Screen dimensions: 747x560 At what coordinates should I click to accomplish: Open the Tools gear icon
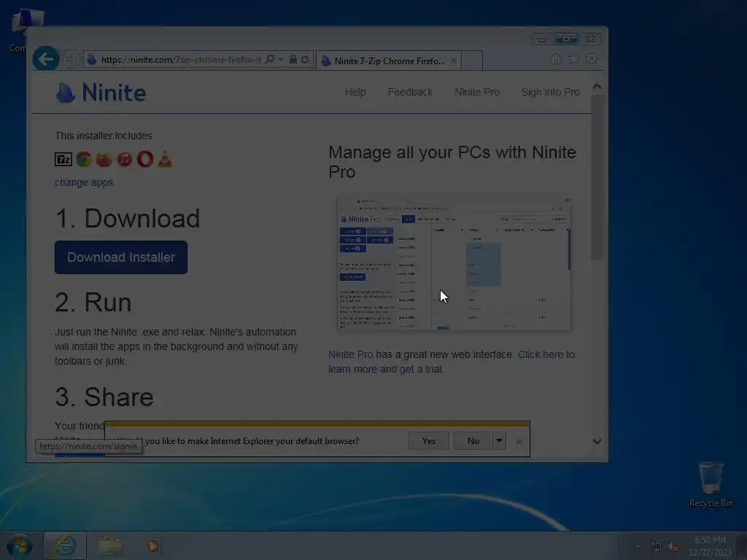click(x=591, y=58)
